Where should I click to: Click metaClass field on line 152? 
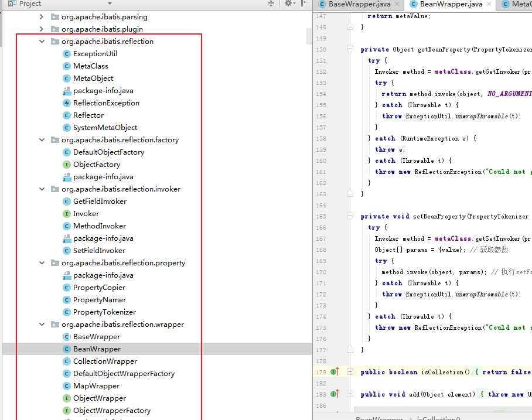point(452,71)
